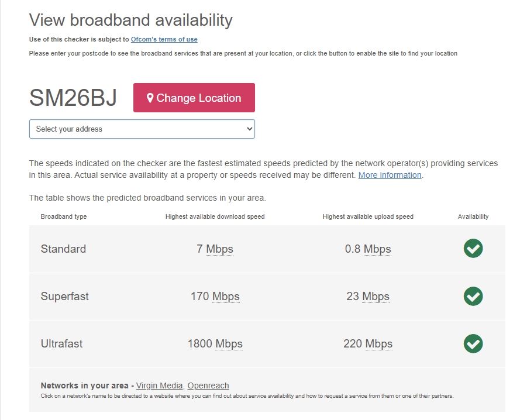The width and height of the screenshot is (527, 420).
Task: Open the 'Select your address' dropdown
Action: tap(142, 129)
